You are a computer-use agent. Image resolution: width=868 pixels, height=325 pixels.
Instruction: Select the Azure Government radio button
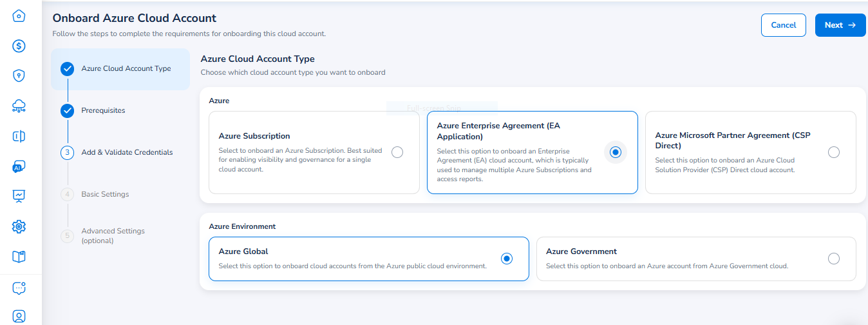(x=834, y=259)
